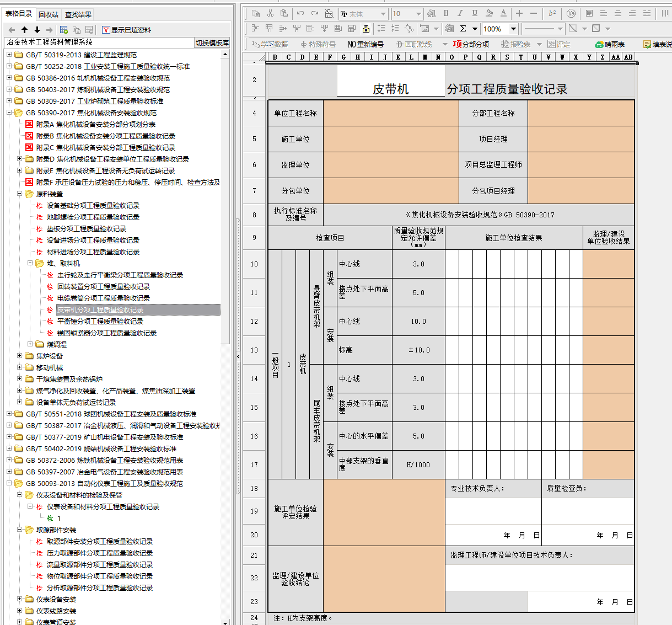
Task: Click column header P in the sheet
Action: 465,57
